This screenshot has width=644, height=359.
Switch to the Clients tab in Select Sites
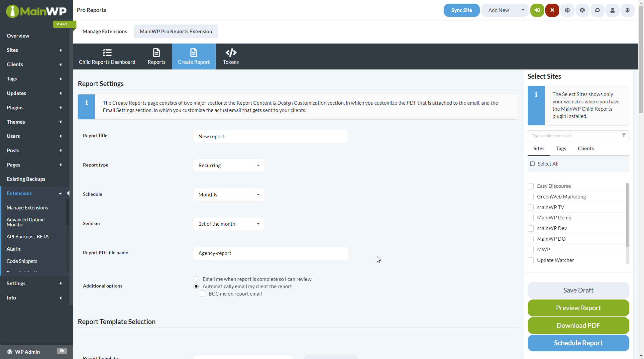(x=586, y=149)
